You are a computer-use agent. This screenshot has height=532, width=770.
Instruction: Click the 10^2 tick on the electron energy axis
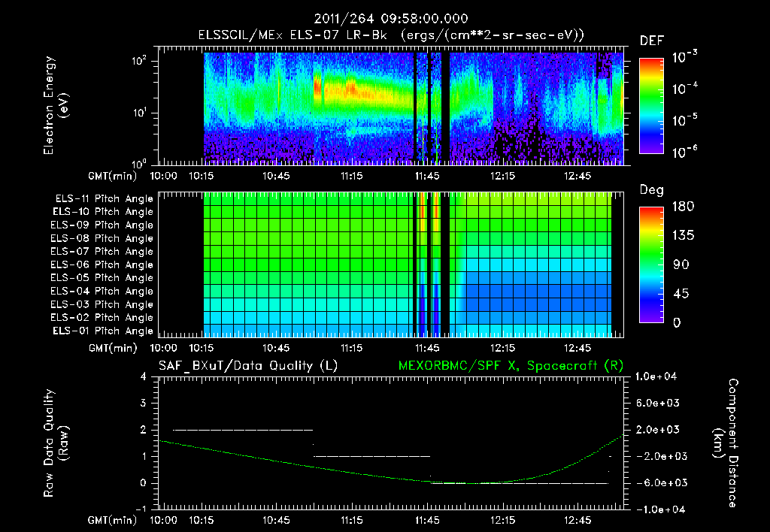point(139,61)
